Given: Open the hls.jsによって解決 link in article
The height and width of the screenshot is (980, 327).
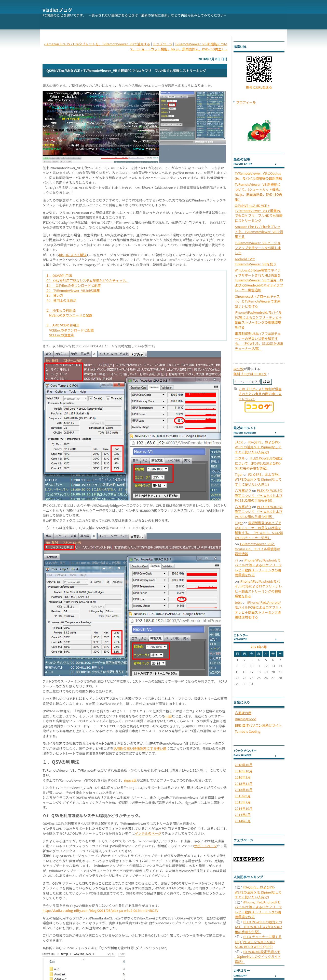Looking at the screenshot, I should coord(73,255).
